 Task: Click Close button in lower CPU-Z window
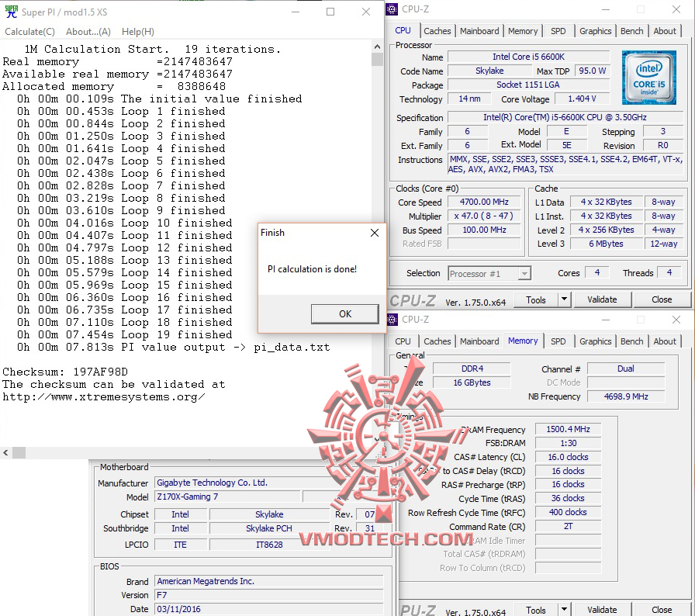(x=662, y=610)
